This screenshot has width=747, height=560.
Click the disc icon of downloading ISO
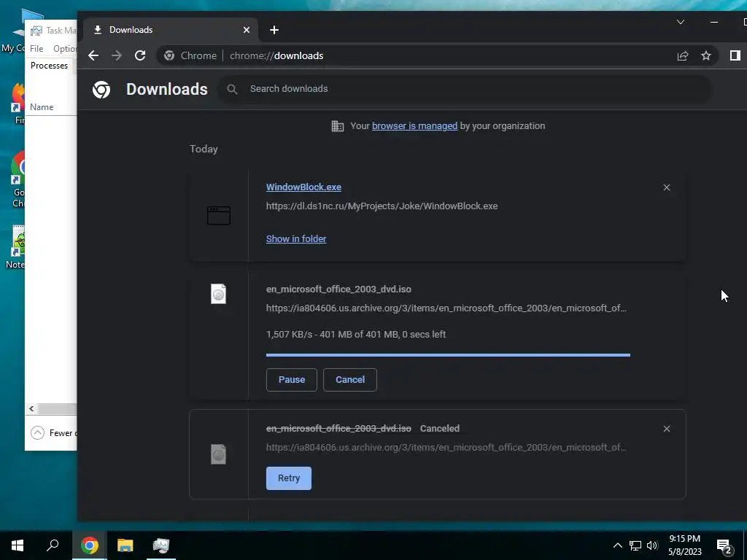click(x=218, y=294)
